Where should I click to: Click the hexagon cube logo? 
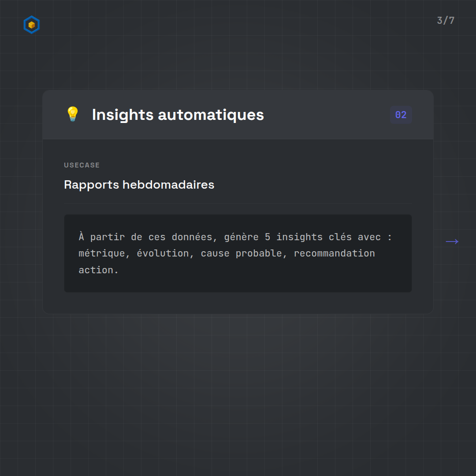31,25
